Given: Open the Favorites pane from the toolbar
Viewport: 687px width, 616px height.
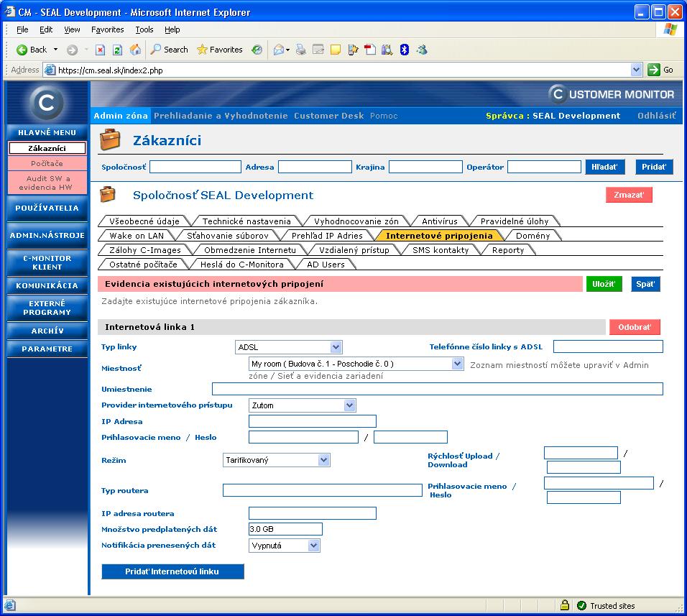Looking at the screenshot, I should [x=219, y=50].
